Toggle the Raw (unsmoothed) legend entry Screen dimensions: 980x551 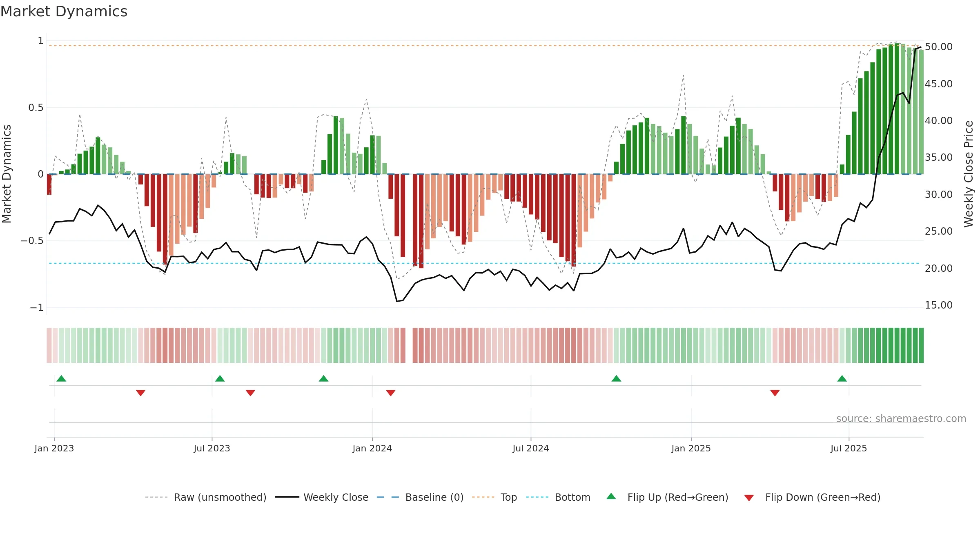tap(205, 497)
